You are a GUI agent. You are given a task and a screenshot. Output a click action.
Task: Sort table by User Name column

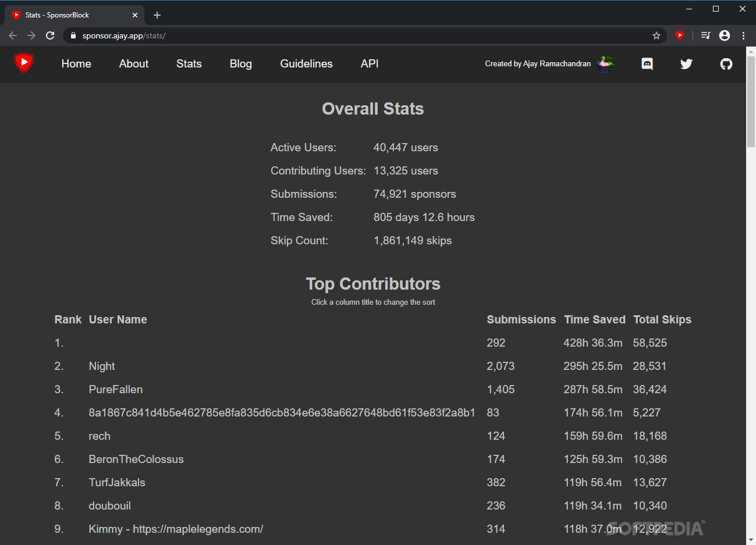pyautogui.click(x=118, y=319)
